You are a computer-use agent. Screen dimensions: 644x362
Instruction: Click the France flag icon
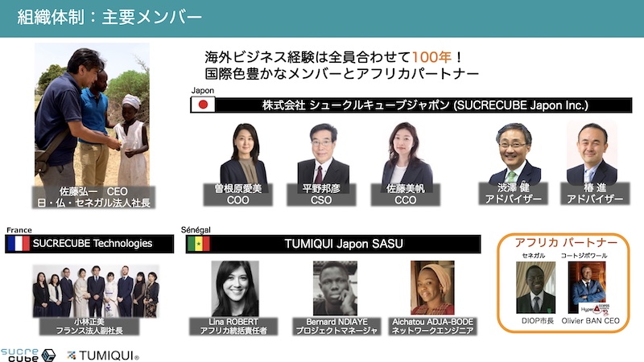tap(19, 244)
